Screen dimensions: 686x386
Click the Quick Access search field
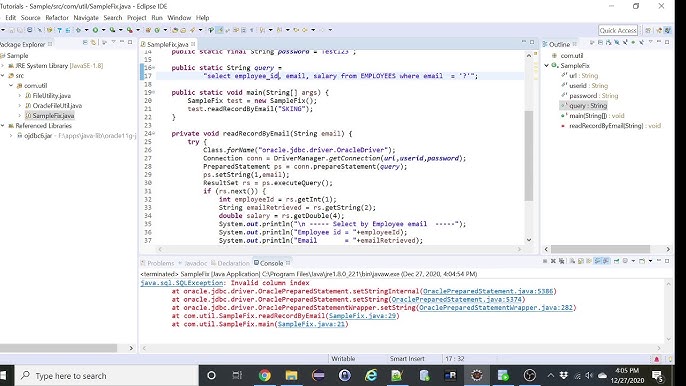pos(618,30)
